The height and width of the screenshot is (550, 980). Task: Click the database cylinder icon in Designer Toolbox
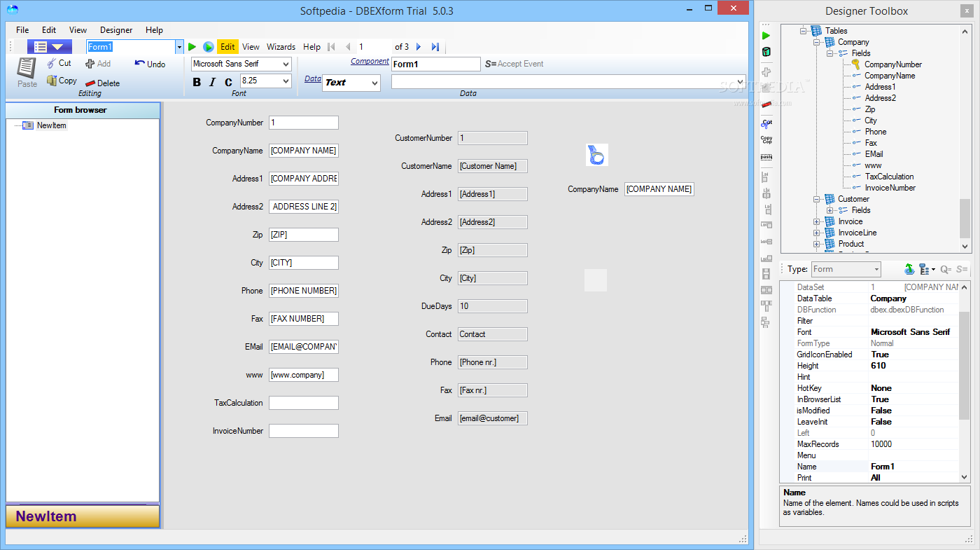tap(766, 52)
